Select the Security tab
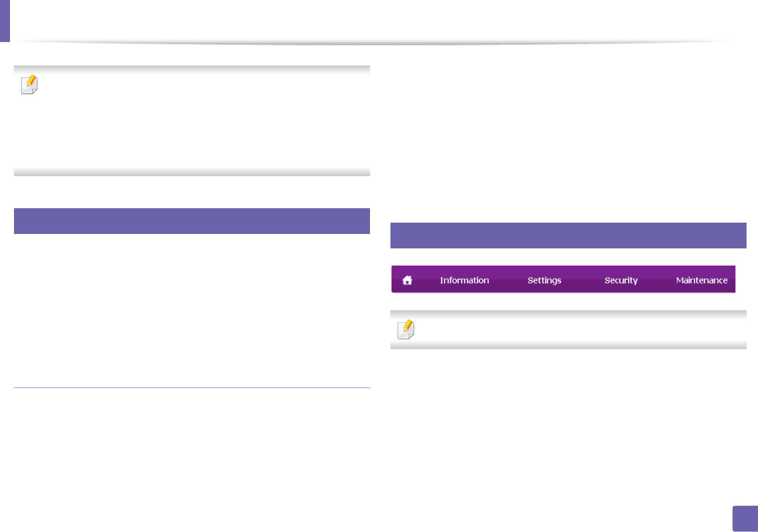The width and height of the screenshot is (758, 532). [x=621, y=280]
